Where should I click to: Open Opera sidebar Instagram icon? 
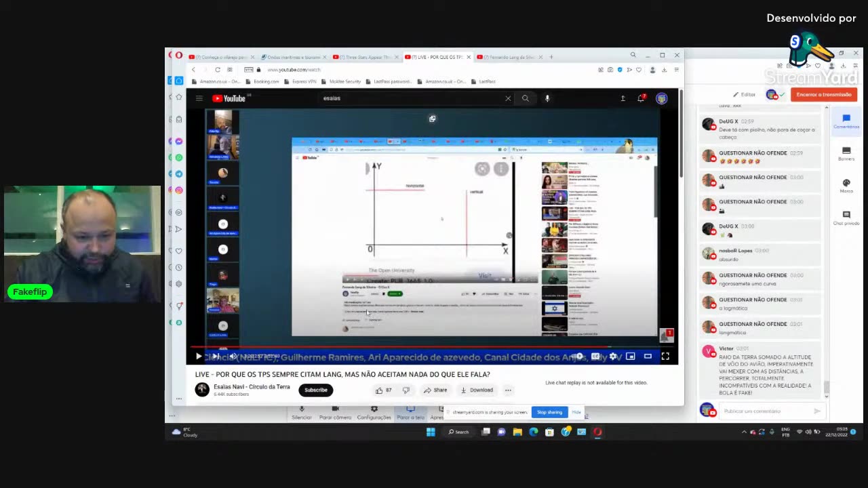179,190
